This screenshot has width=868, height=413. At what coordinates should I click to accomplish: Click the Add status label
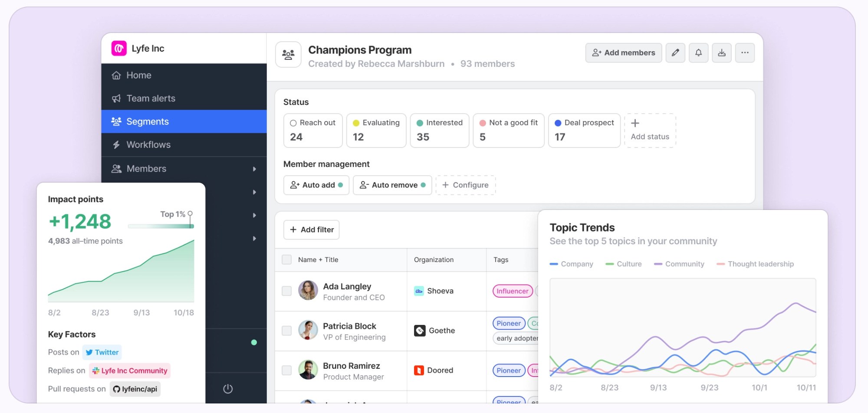[x=650, y=137]
